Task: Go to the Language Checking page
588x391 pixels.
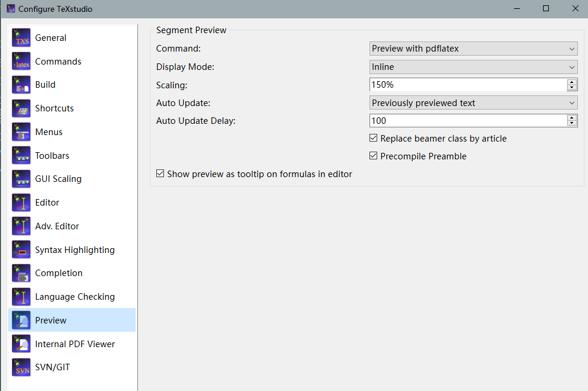Action: pos(75,297)
